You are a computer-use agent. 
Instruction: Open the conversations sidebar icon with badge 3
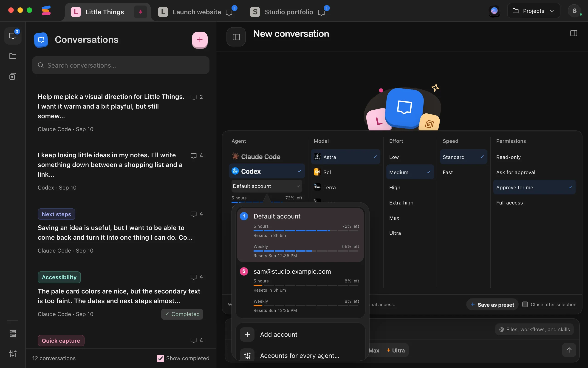point(13,36)
